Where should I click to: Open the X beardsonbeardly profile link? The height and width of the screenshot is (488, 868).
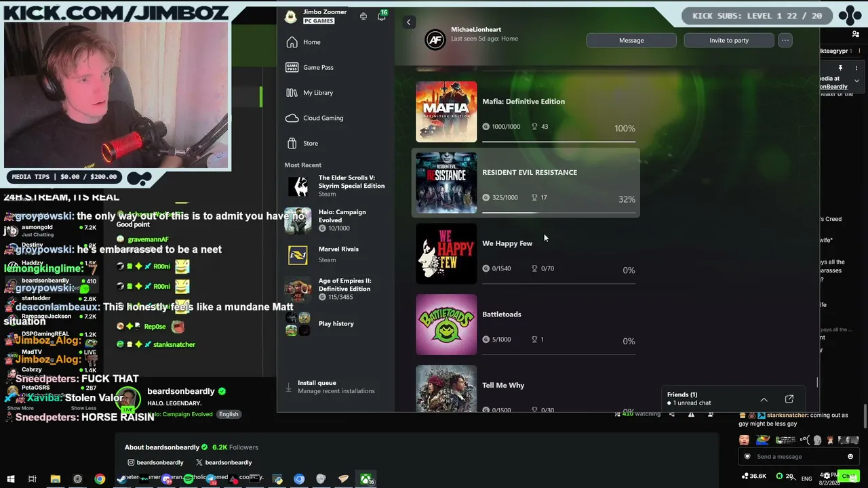(223, 462)
